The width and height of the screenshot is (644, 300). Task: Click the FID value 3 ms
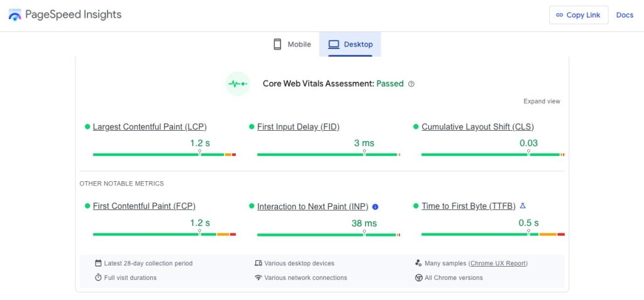364,143
